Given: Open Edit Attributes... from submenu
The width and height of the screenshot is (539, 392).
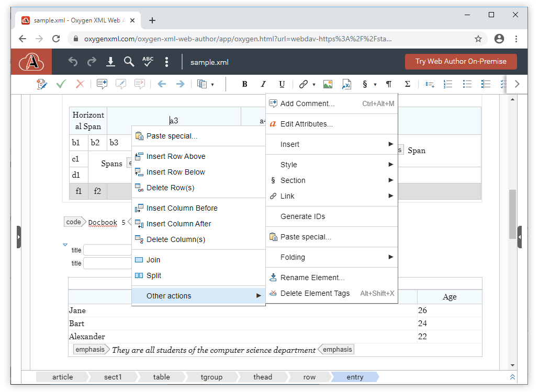Looking at the screenshot, I should 332,124.
